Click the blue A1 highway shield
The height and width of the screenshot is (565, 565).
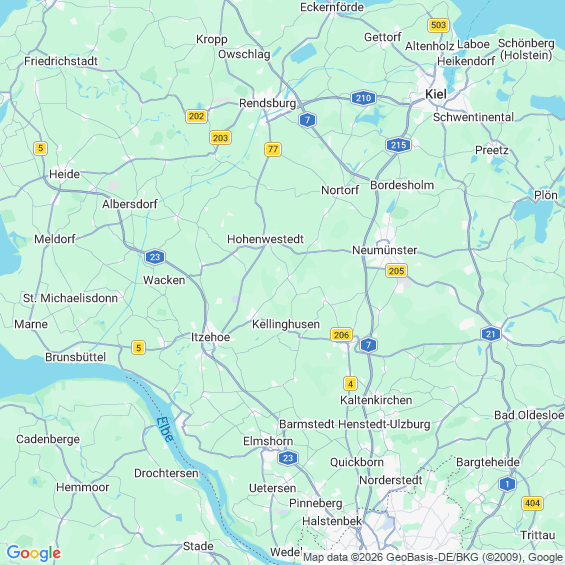507,484
